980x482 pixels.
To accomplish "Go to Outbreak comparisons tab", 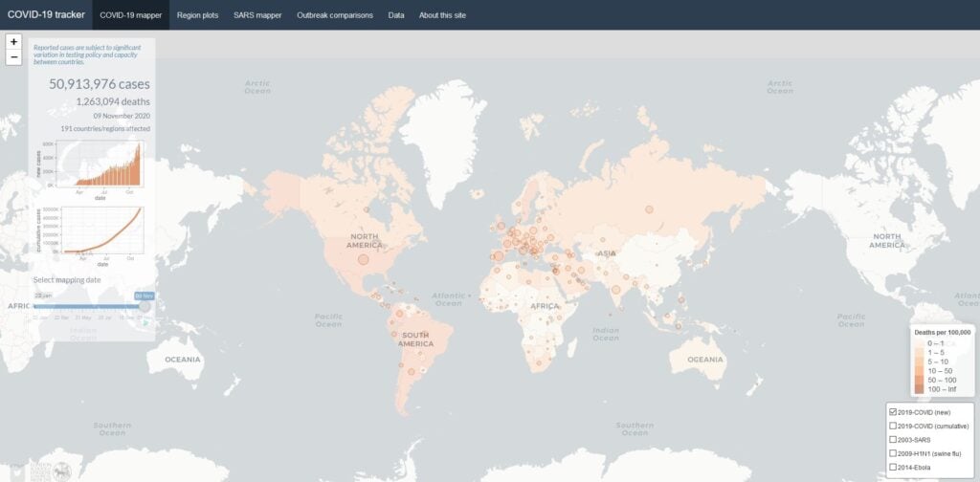I will click(x=335, y=15).
